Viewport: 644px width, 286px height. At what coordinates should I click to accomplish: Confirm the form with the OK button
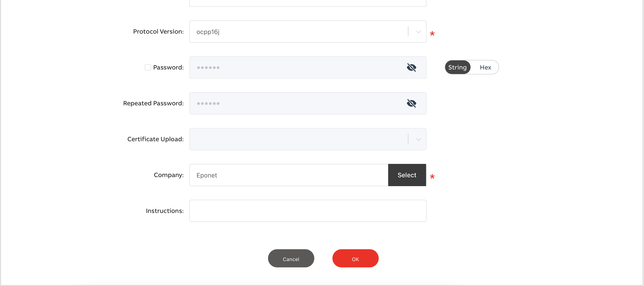pos(355,259)
